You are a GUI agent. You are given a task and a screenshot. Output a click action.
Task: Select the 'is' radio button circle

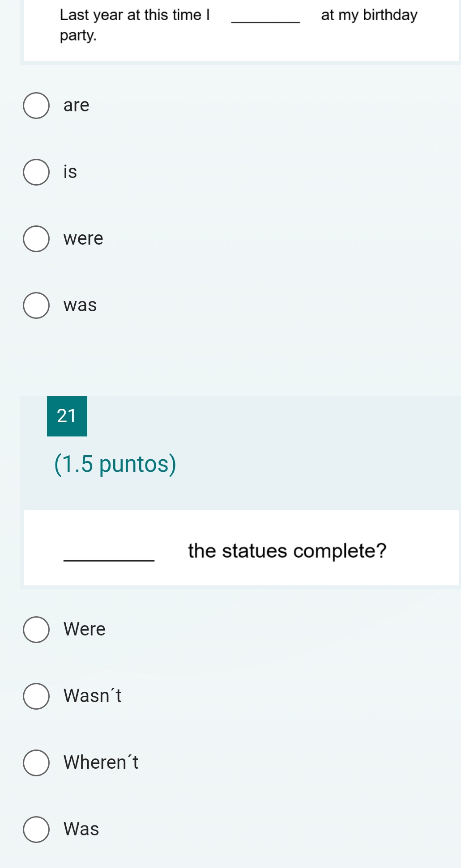click(x=36, y=172)
